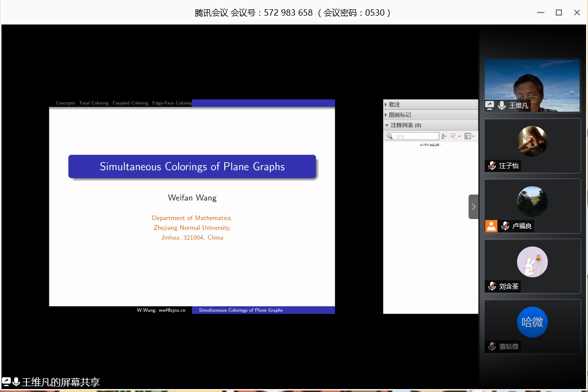Click the muted mic icon for 董哈微
The height and width of the screenshot is (392, 588).
[492, 346]
